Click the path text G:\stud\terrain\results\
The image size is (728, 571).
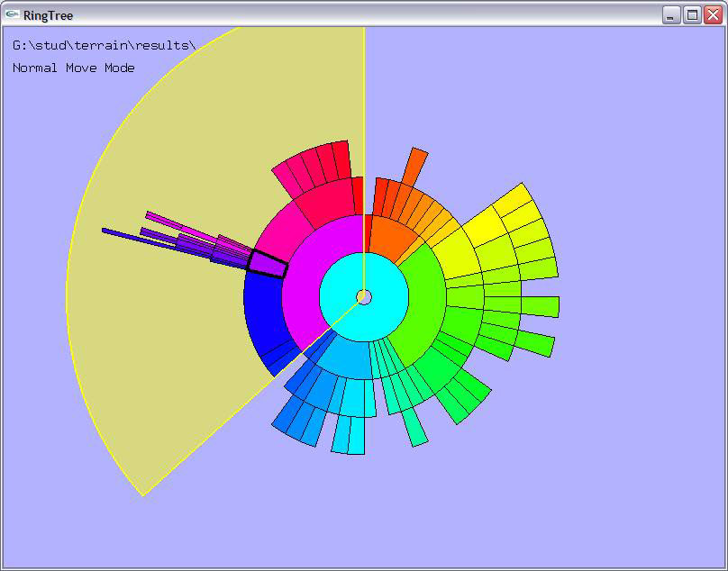tap(104, 46)
